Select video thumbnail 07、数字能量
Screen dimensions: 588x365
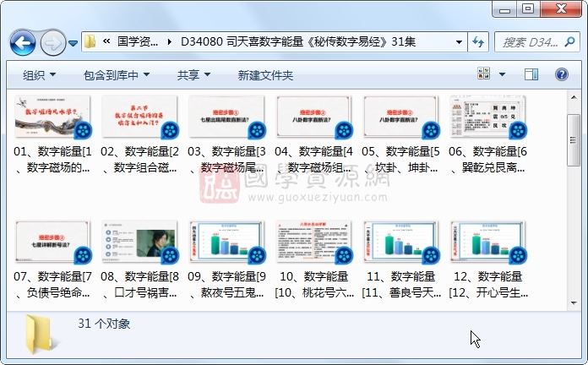pyautogui.click(x=52, y=242)
